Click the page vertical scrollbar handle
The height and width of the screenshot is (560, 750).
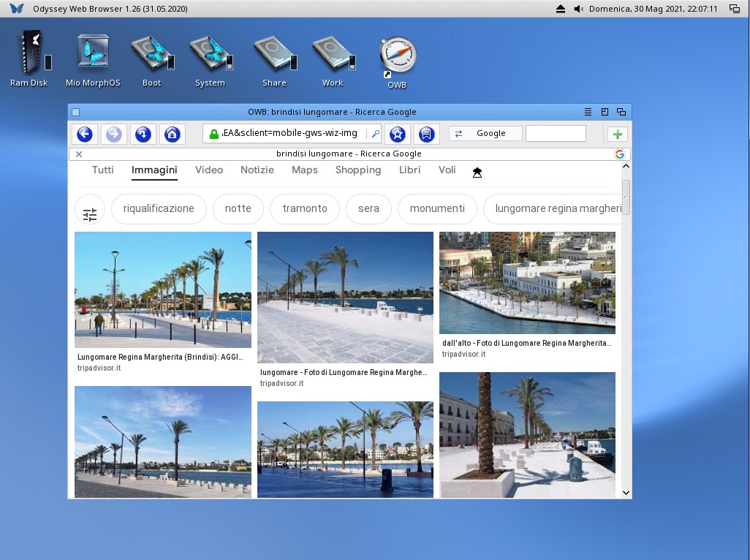click(626, 196)
